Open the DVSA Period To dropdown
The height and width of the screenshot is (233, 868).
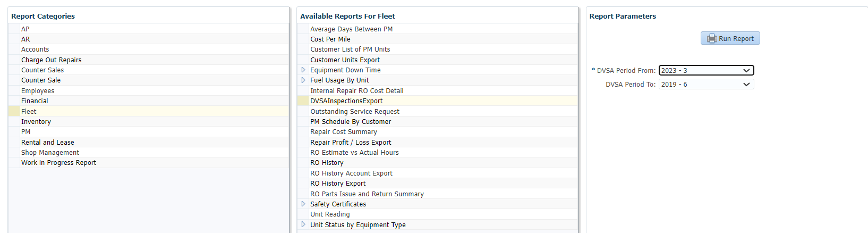pyautogui.click(x=706, y=84)
